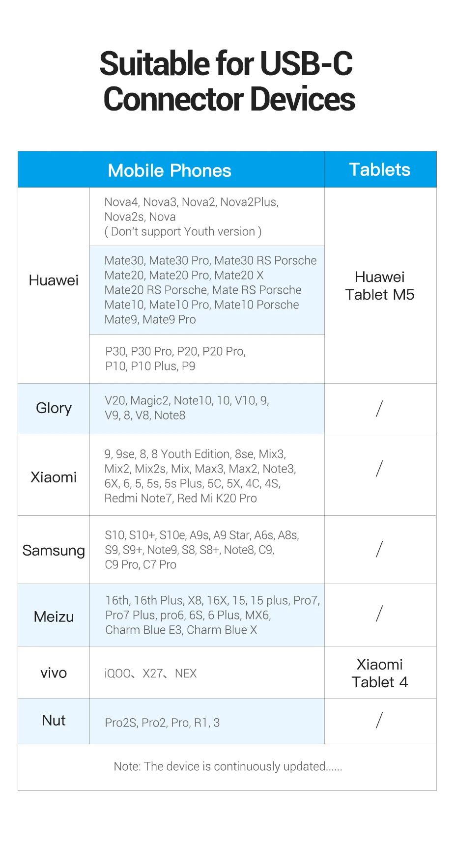Image resolution: width=457 pixels, height=868 pixels.
Task: Click the vivo brand label
Action: click(54, 672)
